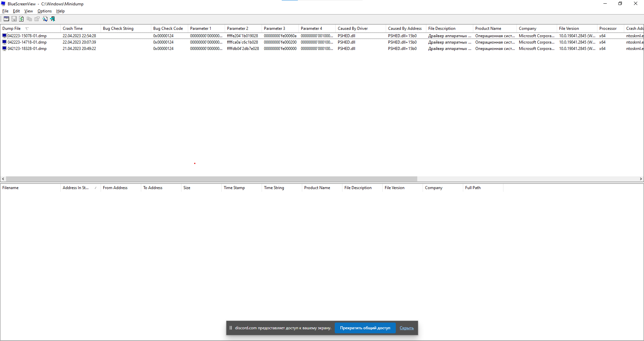Click the Parameter 3 column header
644x341 pixels.
click(x=280, y=29)
